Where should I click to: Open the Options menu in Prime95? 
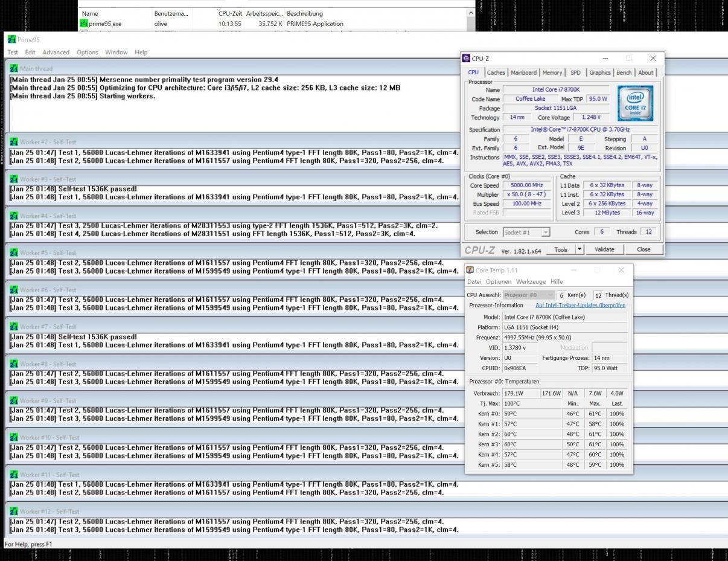87,53
